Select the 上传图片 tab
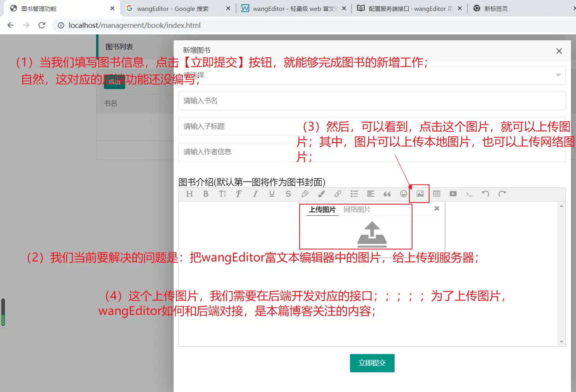Image resolution: width=576 pixels, height=392 pixels. pos(322,210)
